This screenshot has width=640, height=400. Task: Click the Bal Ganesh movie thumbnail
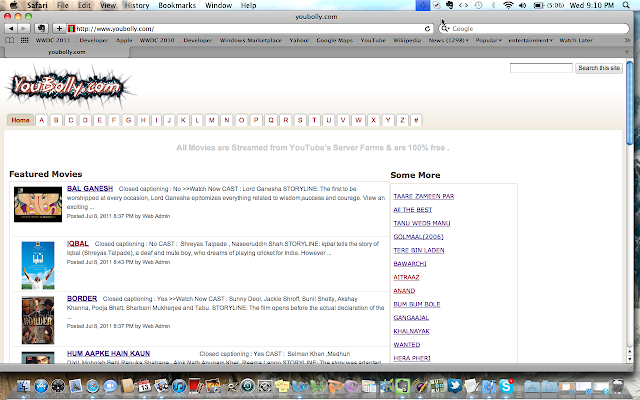click(38, 204)
